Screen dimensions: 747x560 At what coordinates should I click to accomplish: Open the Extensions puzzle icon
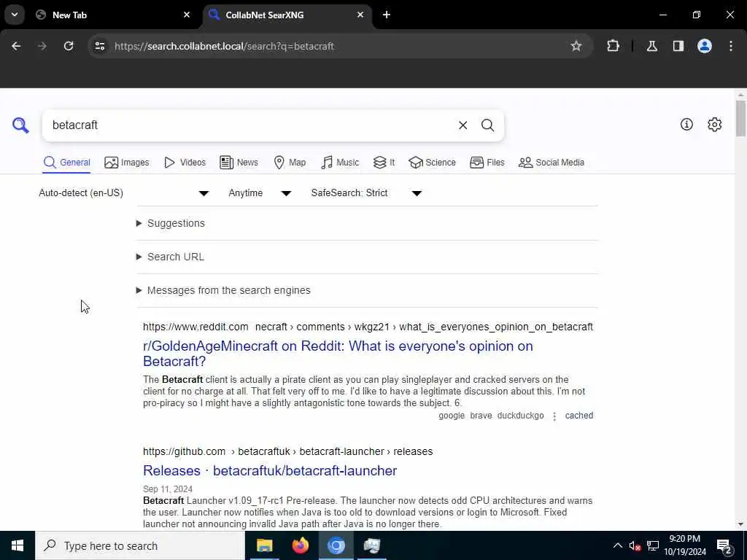point(613,46)
